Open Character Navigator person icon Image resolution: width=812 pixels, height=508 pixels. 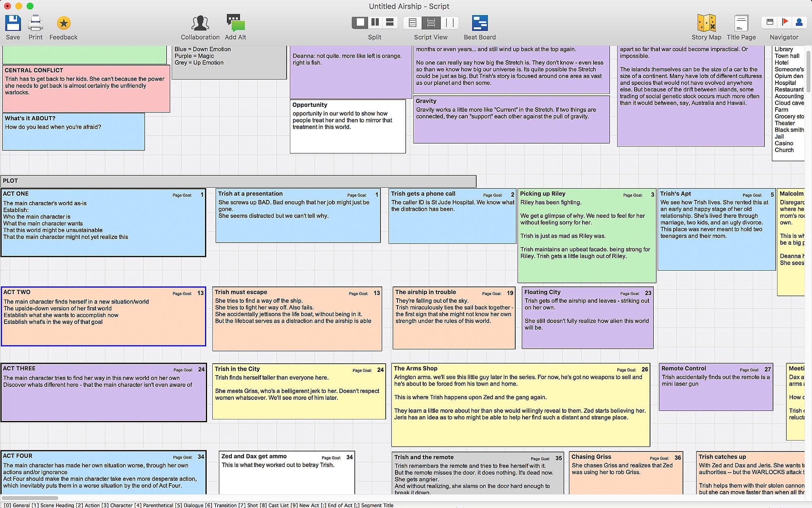[799, 22]
